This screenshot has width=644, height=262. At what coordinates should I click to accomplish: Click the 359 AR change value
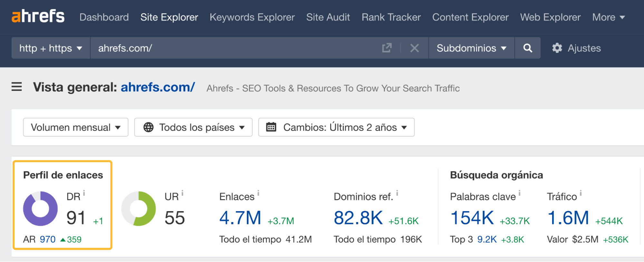[74, 239]
